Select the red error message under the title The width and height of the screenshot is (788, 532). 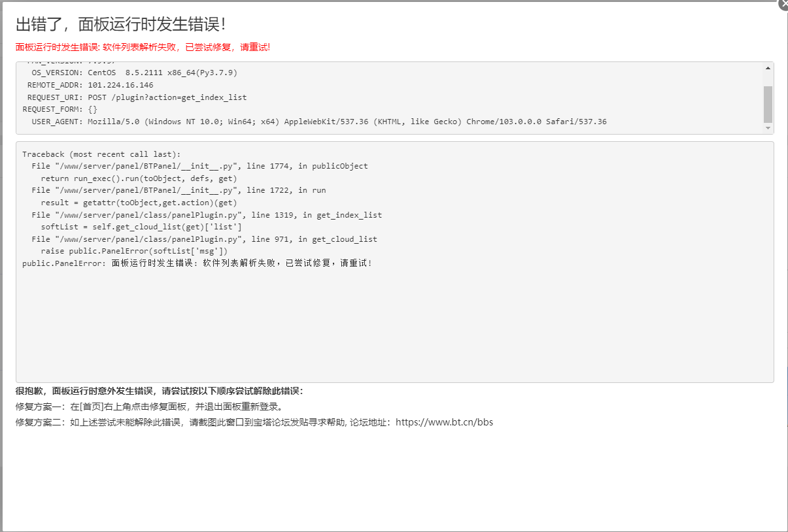(143, 47)
